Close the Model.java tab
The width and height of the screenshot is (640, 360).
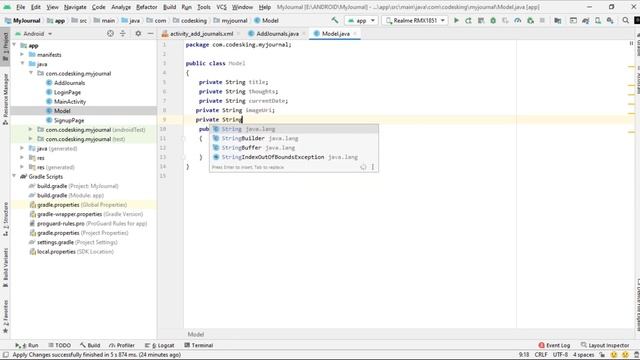pos(356,33)
